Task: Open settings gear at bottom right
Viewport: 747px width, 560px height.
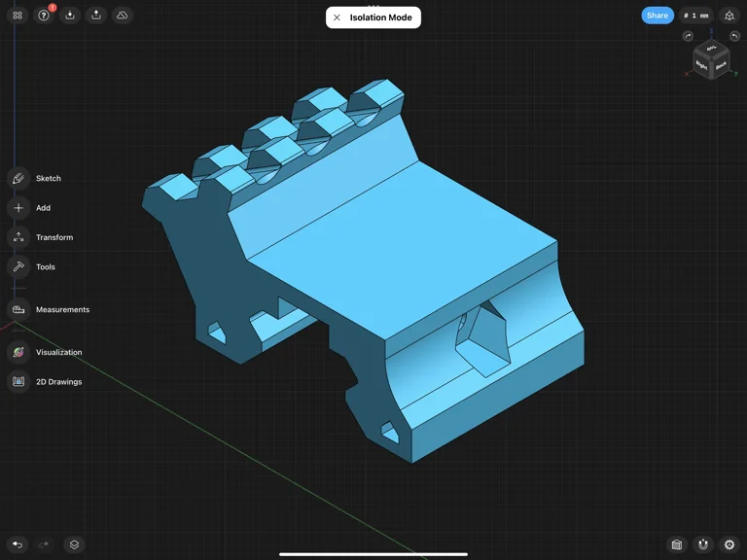Action: coord(729,544)
